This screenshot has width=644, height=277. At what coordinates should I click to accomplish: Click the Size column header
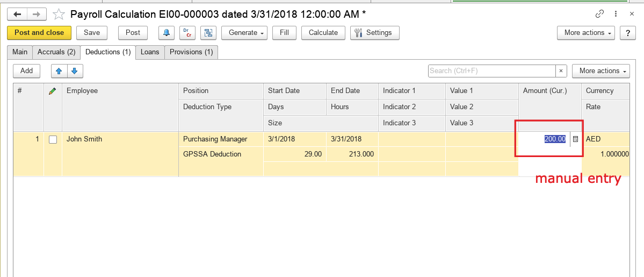coord(321,123)
